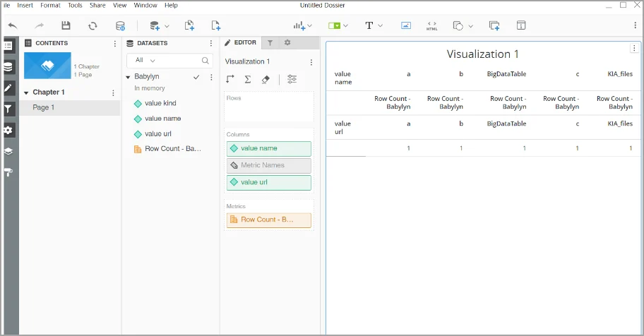Click the Insert Visualization chart icon
Screen dimensions: 644x336
coord(299,25)
